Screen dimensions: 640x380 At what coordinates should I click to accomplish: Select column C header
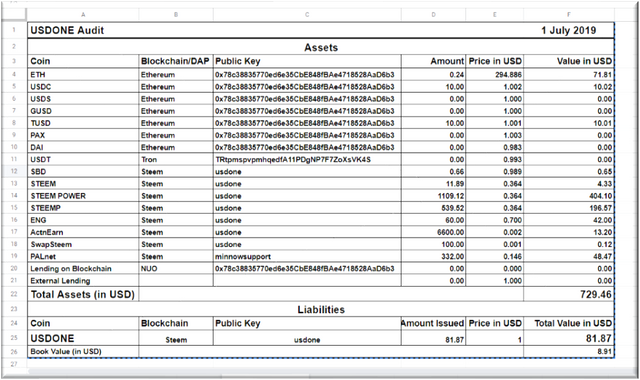tap(307, 15)
